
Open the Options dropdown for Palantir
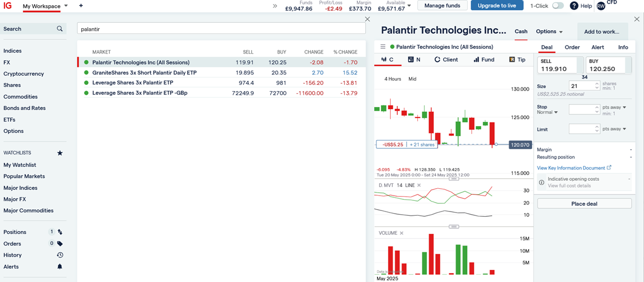[549, 32]
